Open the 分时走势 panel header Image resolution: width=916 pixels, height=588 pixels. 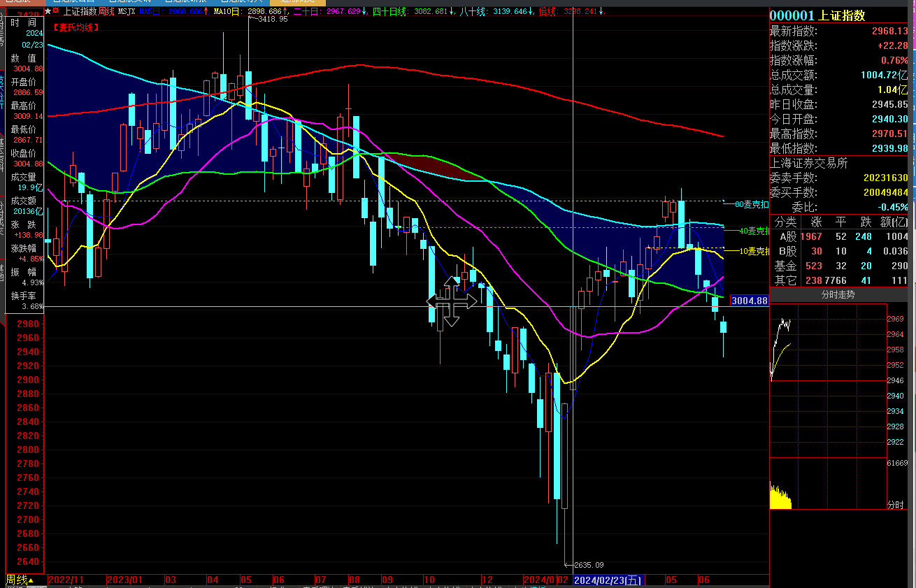[x=838, y=295]
